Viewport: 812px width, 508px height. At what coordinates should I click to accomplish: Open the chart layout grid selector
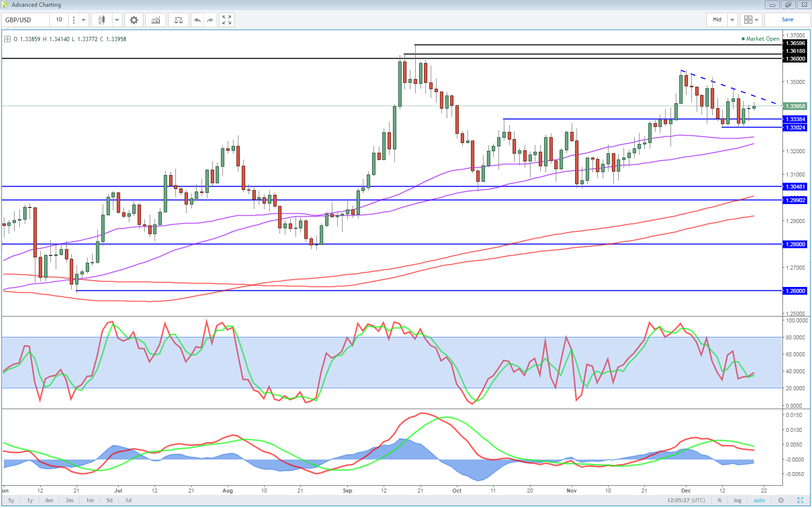pos(751,20)
